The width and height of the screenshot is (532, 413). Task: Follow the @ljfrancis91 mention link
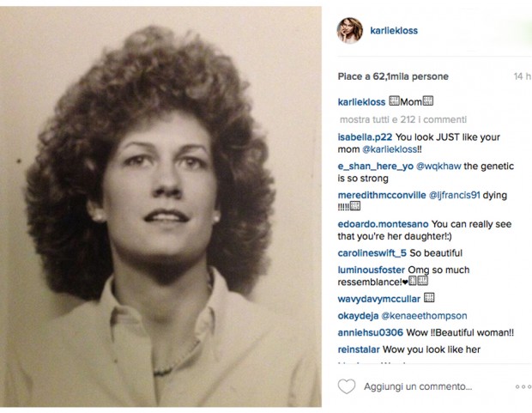(x=454, y=195)
